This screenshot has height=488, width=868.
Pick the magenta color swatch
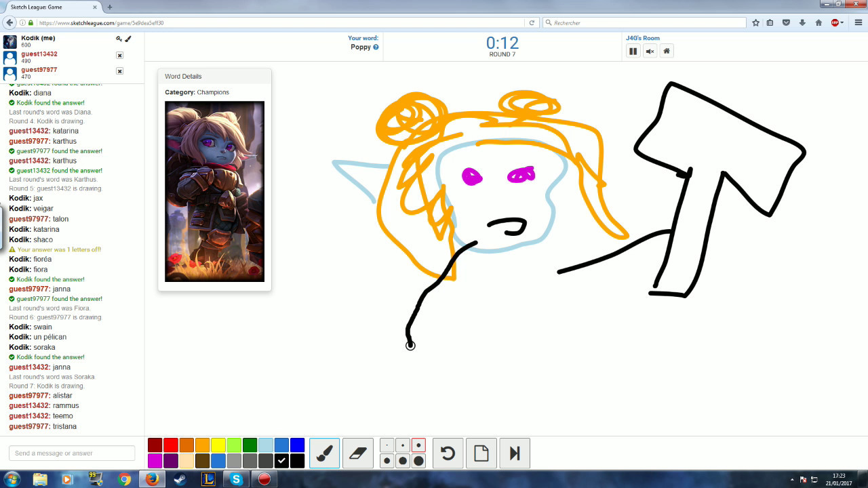click(x=155, y=461)
